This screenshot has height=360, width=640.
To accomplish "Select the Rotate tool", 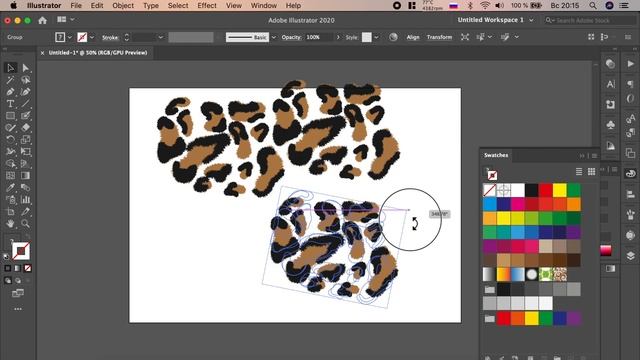I will coord(10,140).
